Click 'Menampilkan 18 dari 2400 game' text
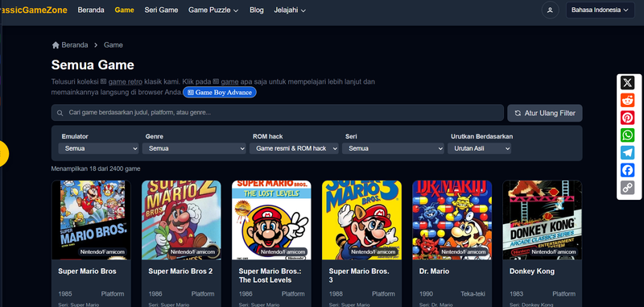 tap(96, 169)
